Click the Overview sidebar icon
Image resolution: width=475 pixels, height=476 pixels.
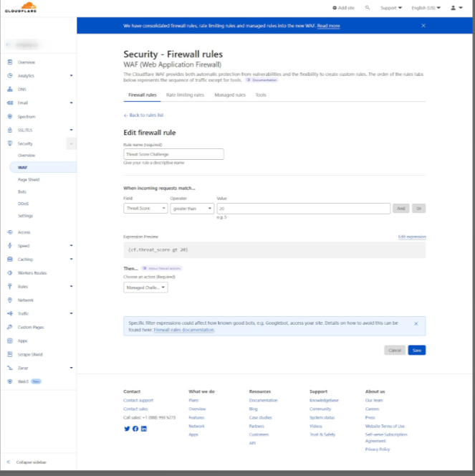pos(10,62)
